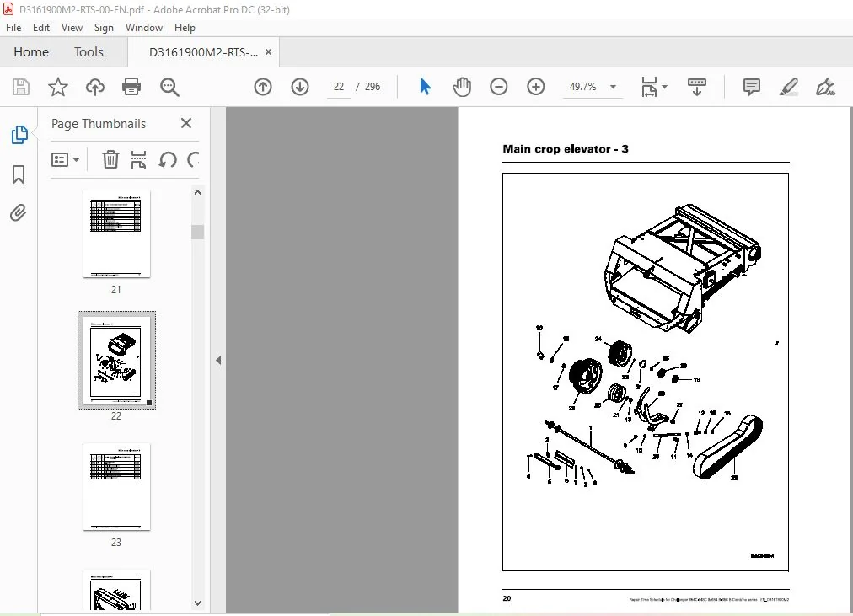853x616 pixels.
Task: Add the document to starred files
Action: point(57,87)
